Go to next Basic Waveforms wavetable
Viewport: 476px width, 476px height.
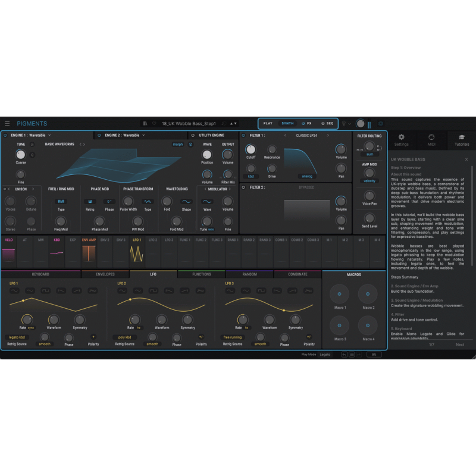(84, 145)
